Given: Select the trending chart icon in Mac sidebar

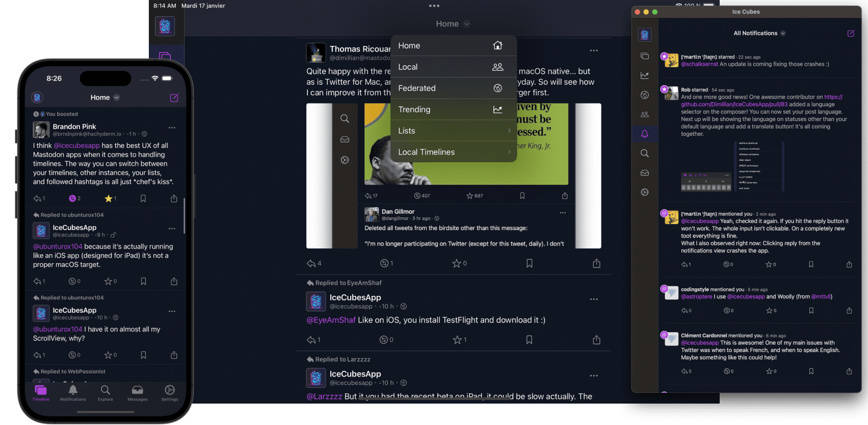Looking at the screenshot, I should coord(645,76).
